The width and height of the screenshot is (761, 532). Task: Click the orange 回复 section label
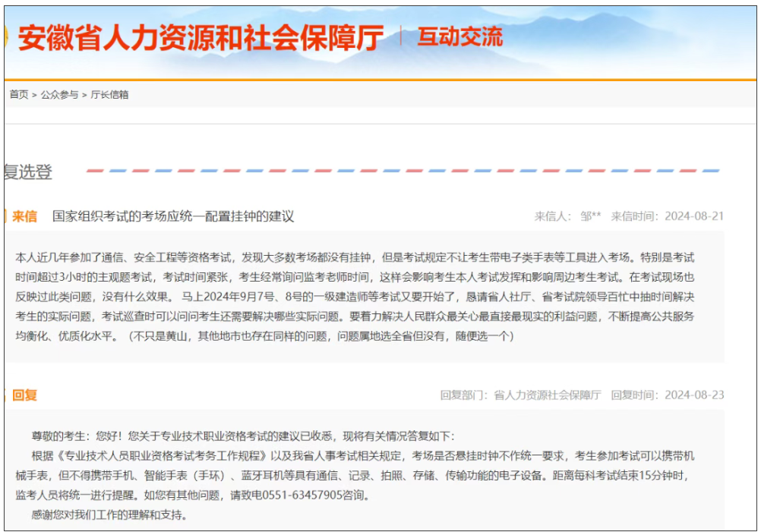(x=24, y=395)
